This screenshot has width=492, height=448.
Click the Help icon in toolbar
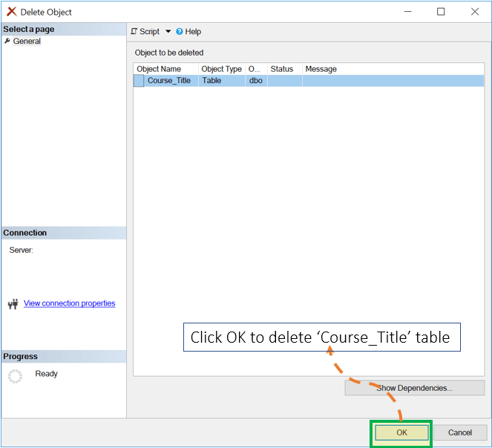180,32
